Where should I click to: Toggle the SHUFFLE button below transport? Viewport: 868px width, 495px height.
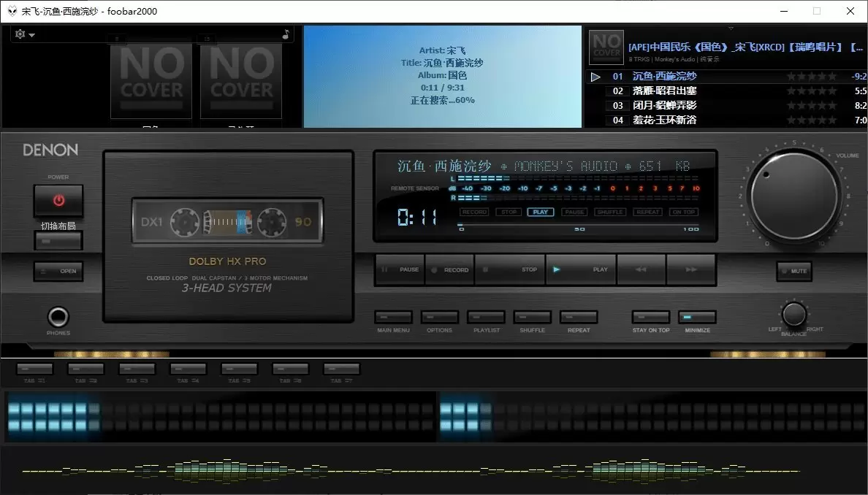(532, 318)
